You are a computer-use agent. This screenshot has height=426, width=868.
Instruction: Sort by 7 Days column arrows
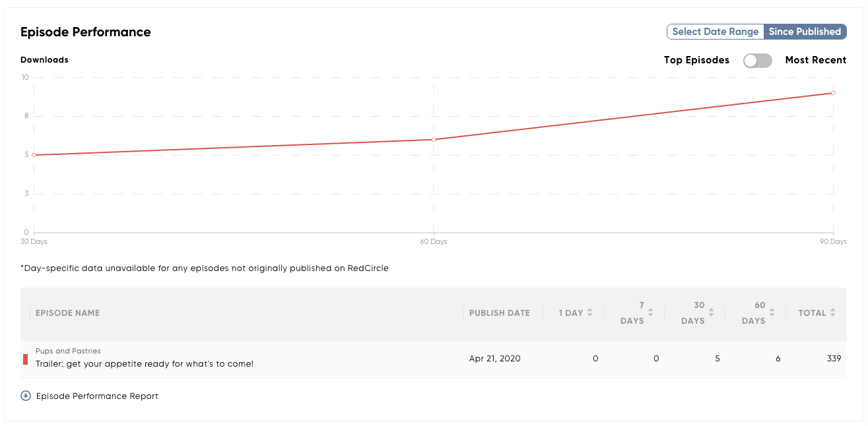click(651, 313)
